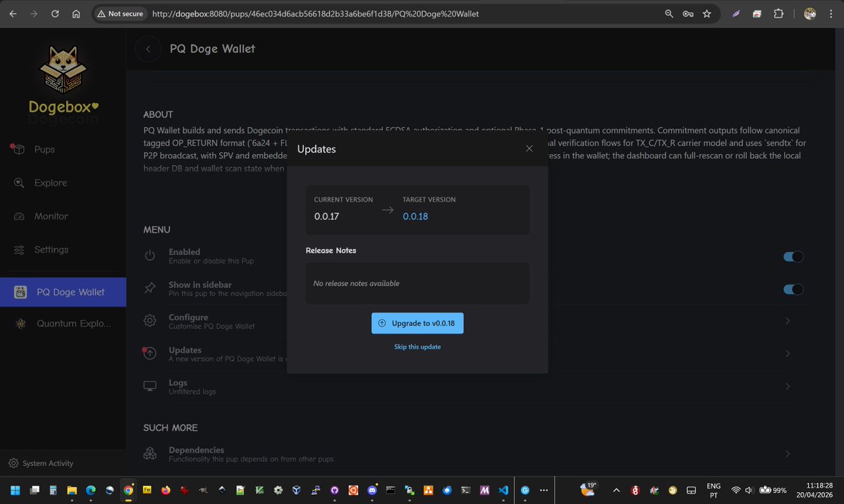The width and height of the screenshot is (844, 504).
Task: Select Quantum Explorer sidebar entry
Action: [63, 323]
